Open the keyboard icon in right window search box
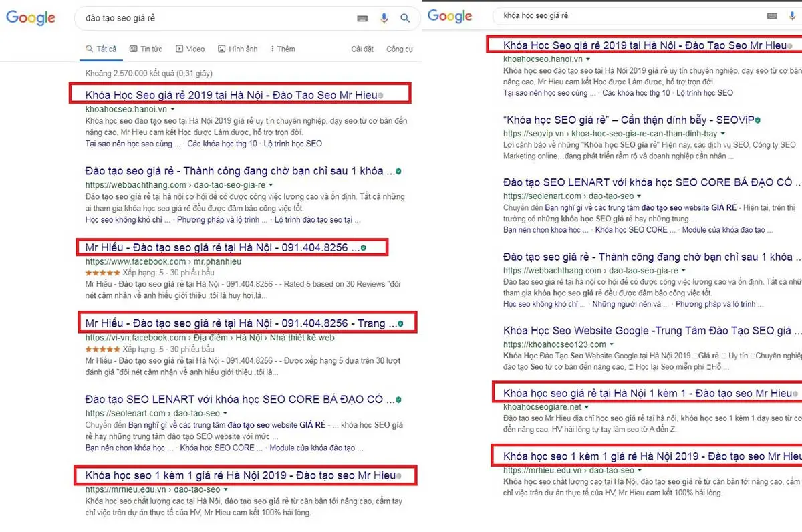The height and width of the screenshot is (532, 802). 773,15
